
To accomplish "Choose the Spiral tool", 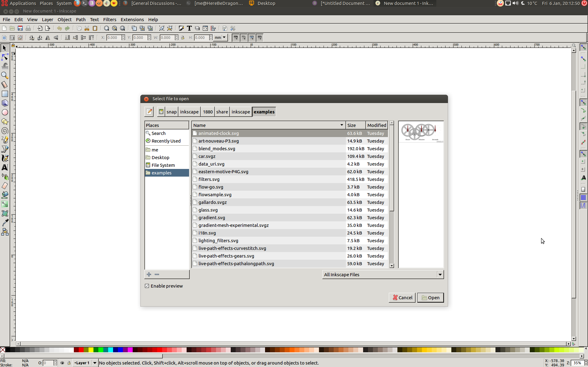I will click(5, 131).
